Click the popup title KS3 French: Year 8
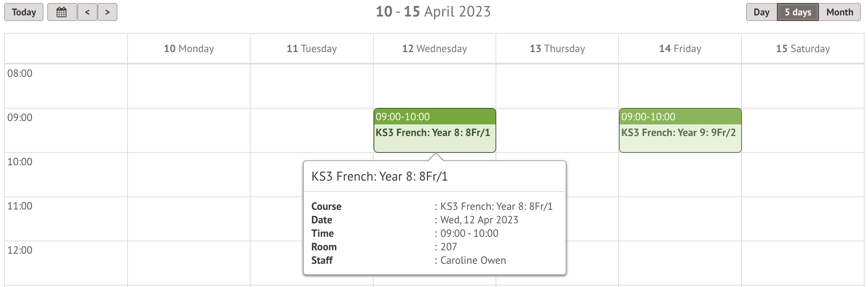Image resolution: width=868 pixels, height=287 pixels. pyautogui.click(x=379, y=176)
